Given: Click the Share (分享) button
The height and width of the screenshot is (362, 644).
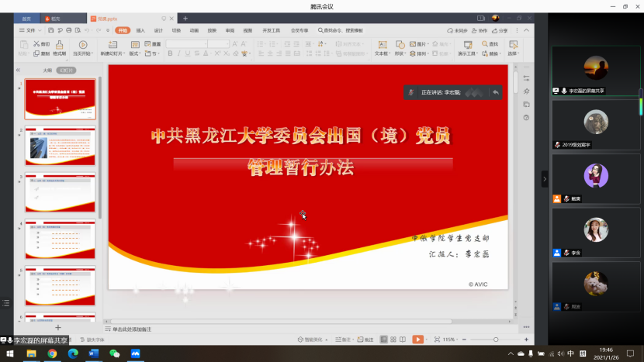Looking at the screenshot, I should pyautogui.click(x=500, y=30).
